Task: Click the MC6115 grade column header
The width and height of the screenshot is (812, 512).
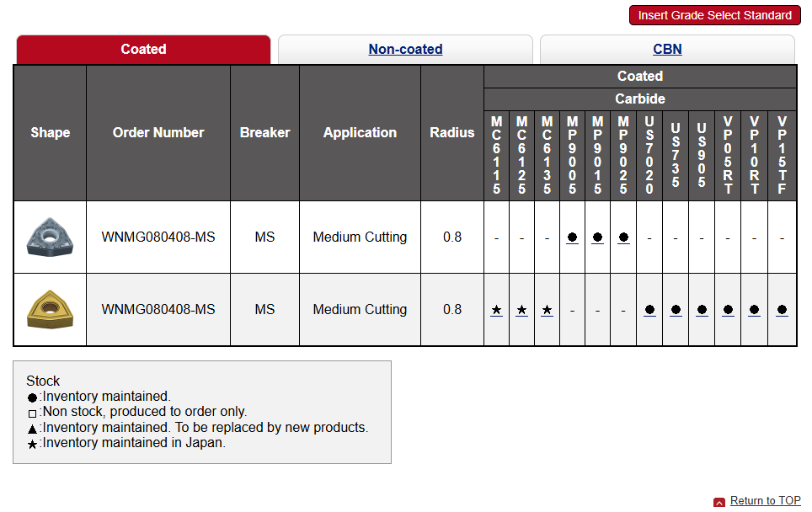Action: click(497, 155)
